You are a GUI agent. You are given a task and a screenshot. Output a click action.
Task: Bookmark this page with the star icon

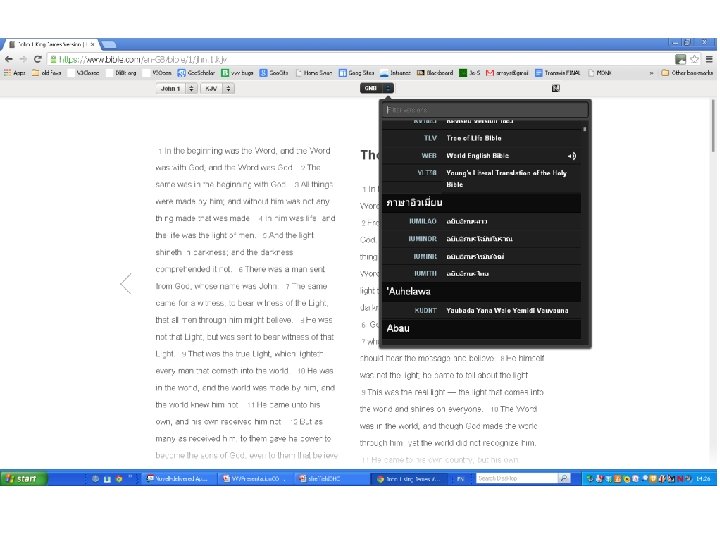point(694,59)
